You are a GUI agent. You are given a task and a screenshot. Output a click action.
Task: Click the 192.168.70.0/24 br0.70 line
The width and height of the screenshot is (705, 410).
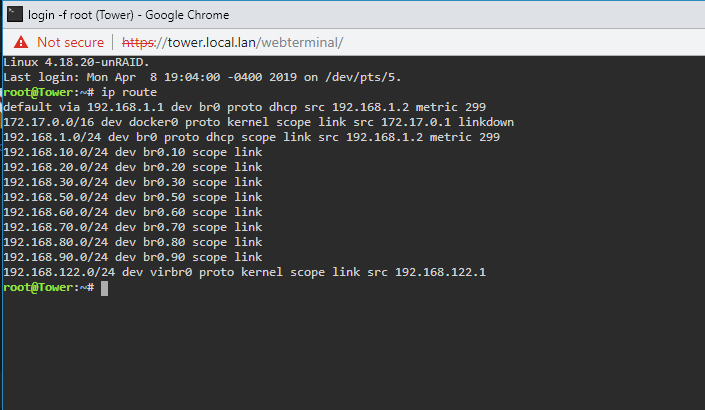(x=133, y=227)
